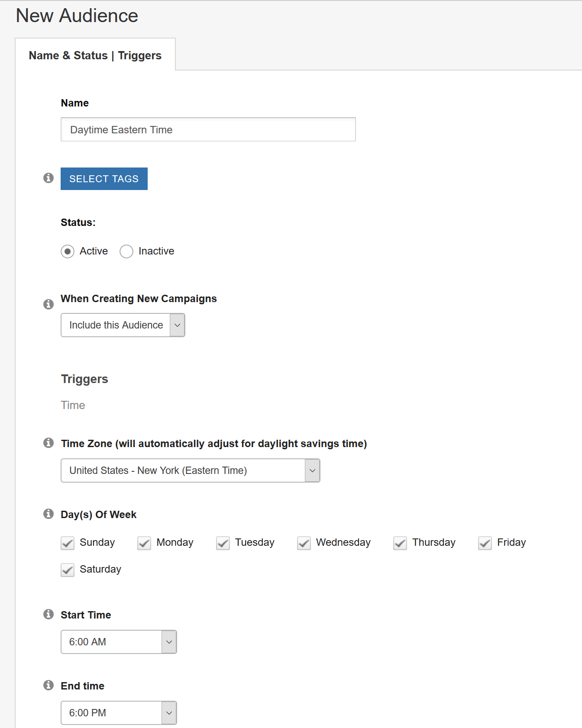Click the info icon next to When Creating New Campaigns

tap(48, 304)
